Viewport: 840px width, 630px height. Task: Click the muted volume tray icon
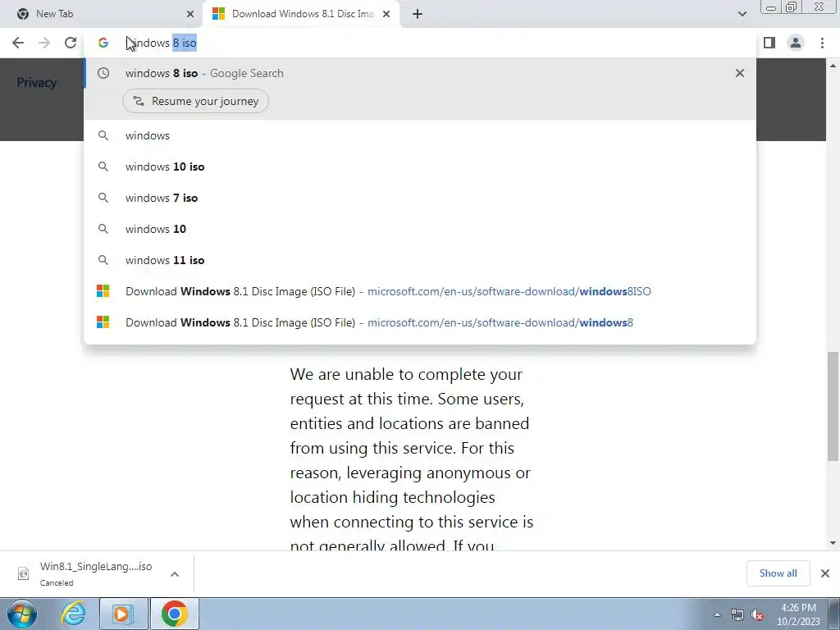coord(757,615)
